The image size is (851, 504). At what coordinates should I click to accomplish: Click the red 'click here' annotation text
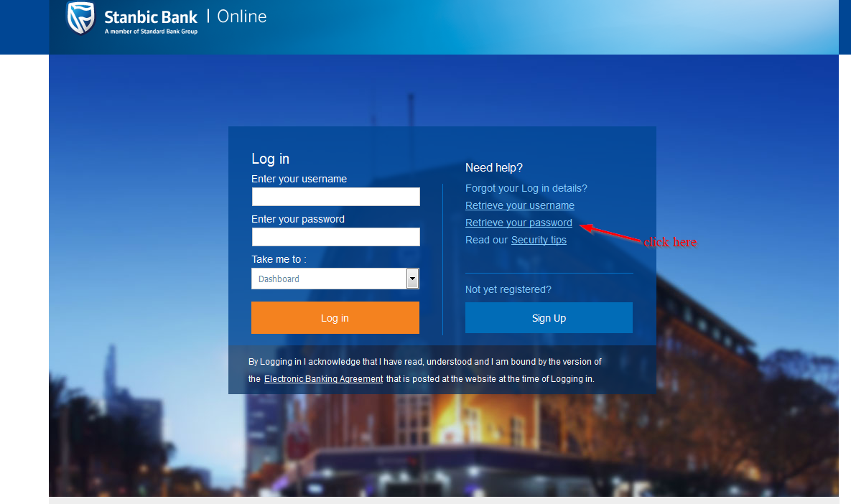click(670, 242)
